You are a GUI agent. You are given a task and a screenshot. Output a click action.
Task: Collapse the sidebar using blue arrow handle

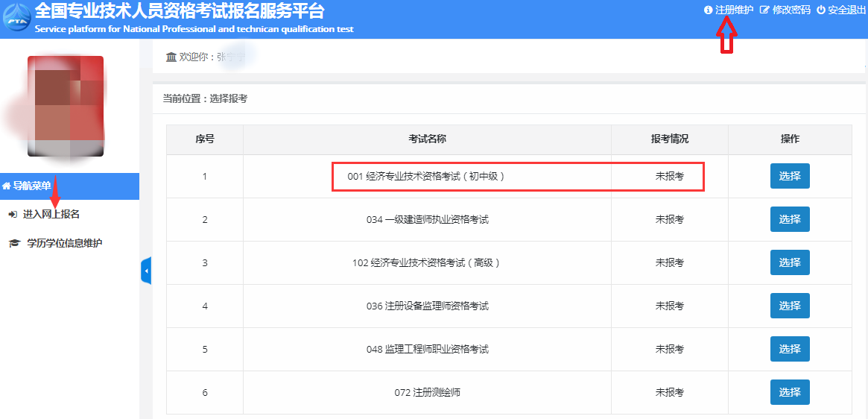tap(146, 271)
